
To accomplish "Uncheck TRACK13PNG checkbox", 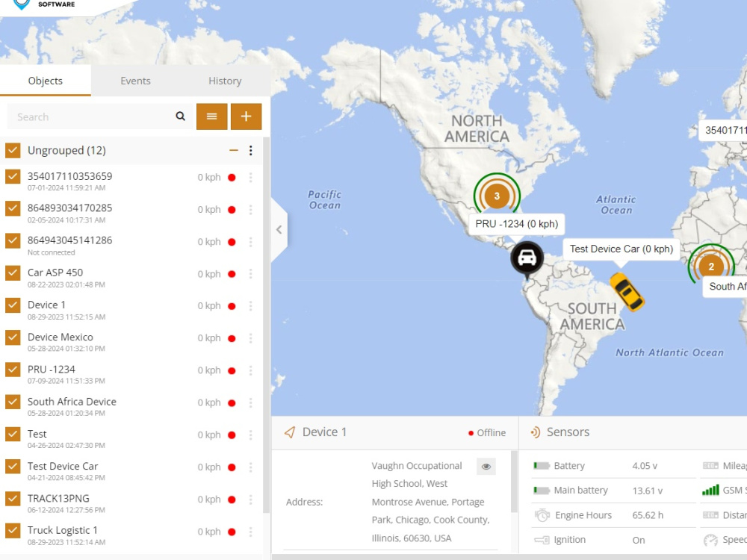I will [x=13, y=499].
